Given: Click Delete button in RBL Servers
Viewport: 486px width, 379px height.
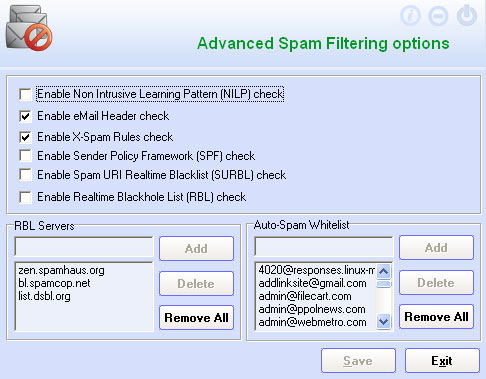Looking at the screenshot, I should tap(196, 284).
